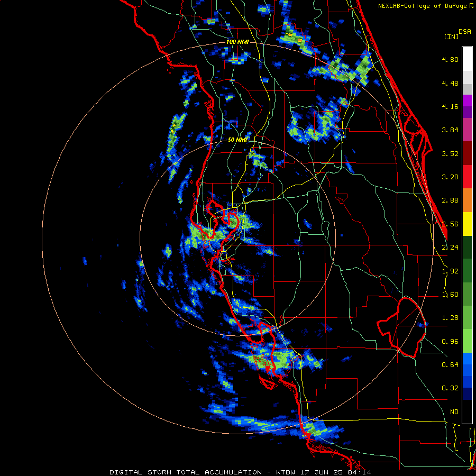
Task: Click the 2.88 legend value
Action: coord(450,200)
